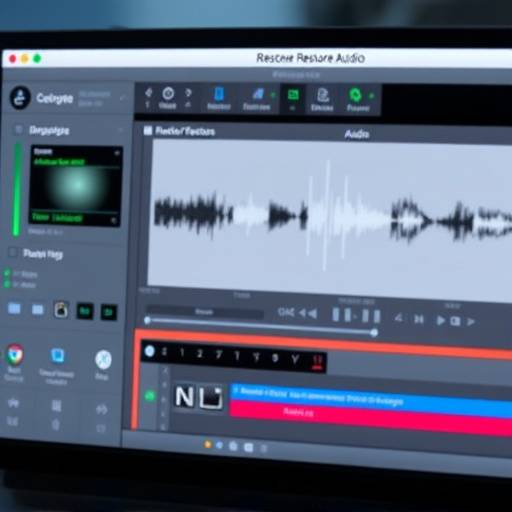The width and height of the screenshot is (512, 512).
Task: Click the first pair of pause bars
Action: [x=342, y=315]
